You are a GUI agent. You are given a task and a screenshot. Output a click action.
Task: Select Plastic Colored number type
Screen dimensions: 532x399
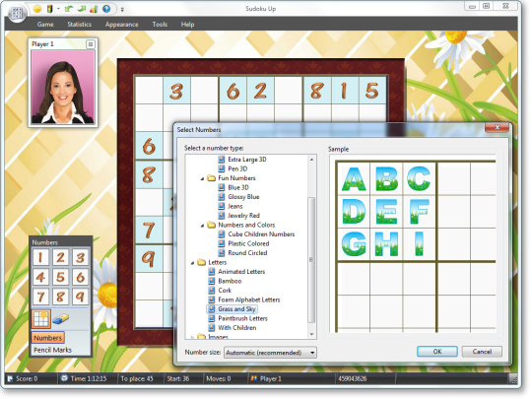click(248, 243)
